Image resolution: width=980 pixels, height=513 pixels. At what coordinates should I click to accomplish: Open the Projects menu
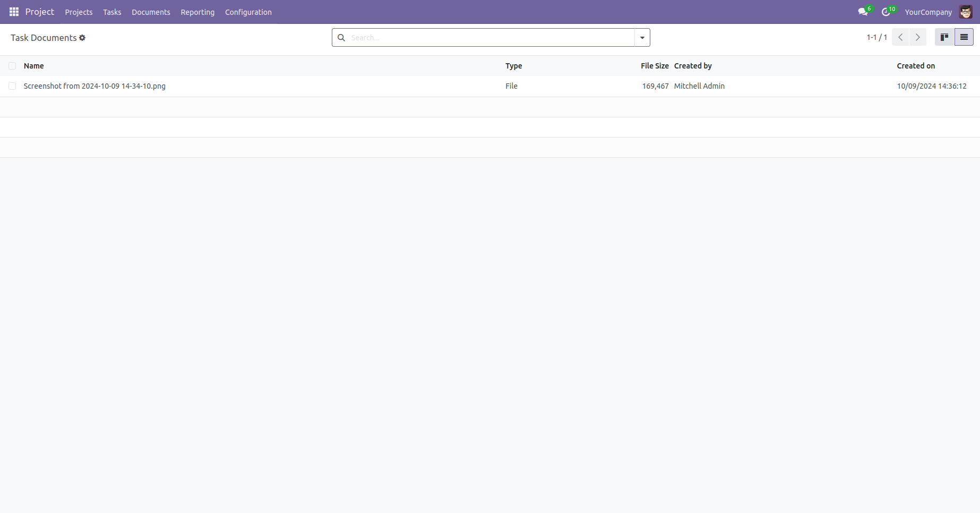pos(79,12)
